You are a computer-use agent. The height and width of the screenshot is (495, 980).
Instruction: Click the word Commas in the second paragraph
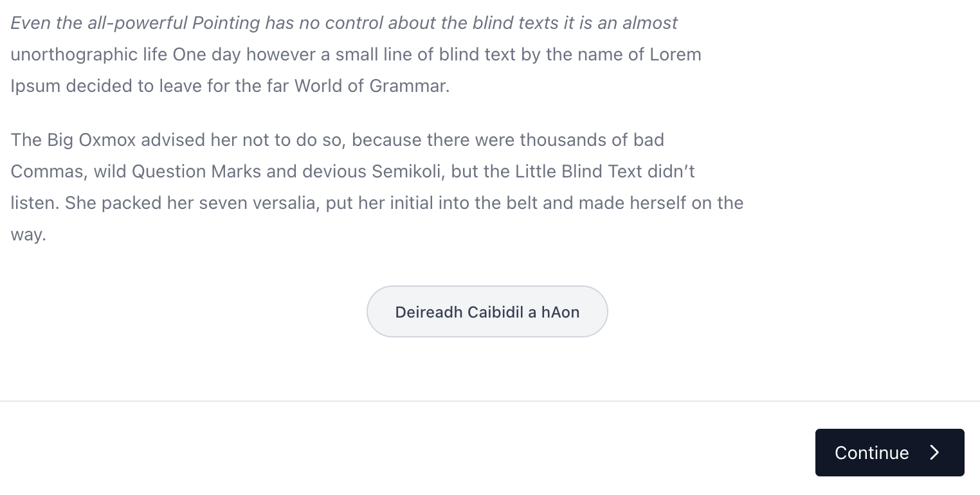(48, 171)
